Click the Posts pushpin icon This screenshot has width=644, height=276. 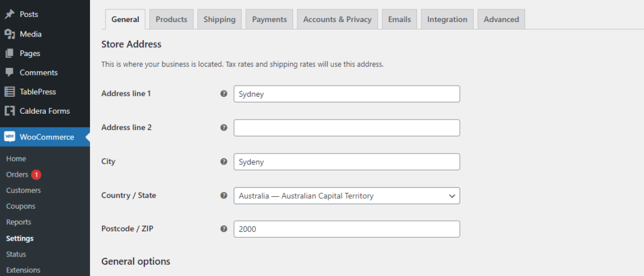coord(9,14)
